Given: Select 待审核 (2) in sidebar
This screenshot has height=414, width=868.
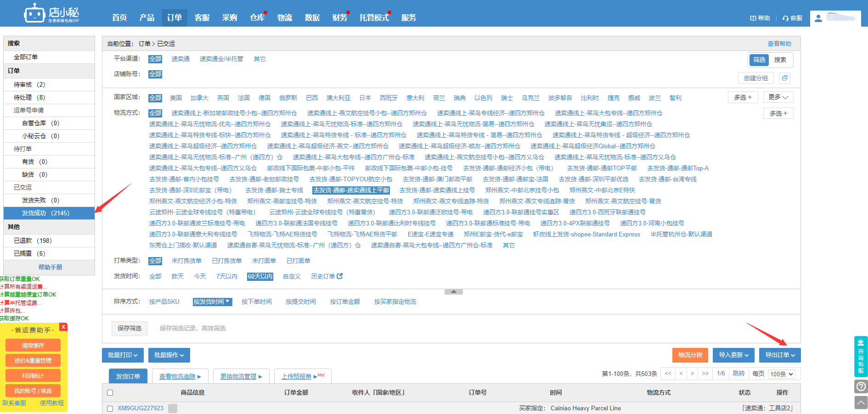Looking at the screenshot, I should (49, 84).
